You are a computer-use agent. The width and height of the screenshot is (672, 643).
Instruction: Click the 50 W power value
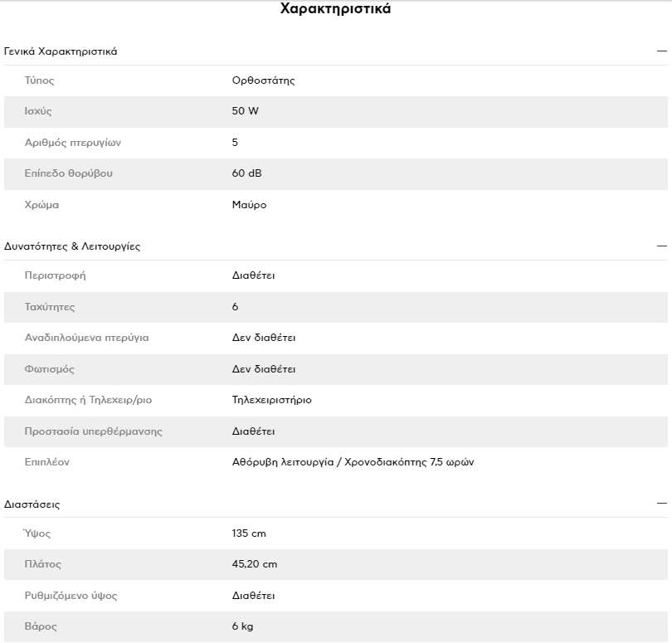pyautogui.click(x=245, y=111)
